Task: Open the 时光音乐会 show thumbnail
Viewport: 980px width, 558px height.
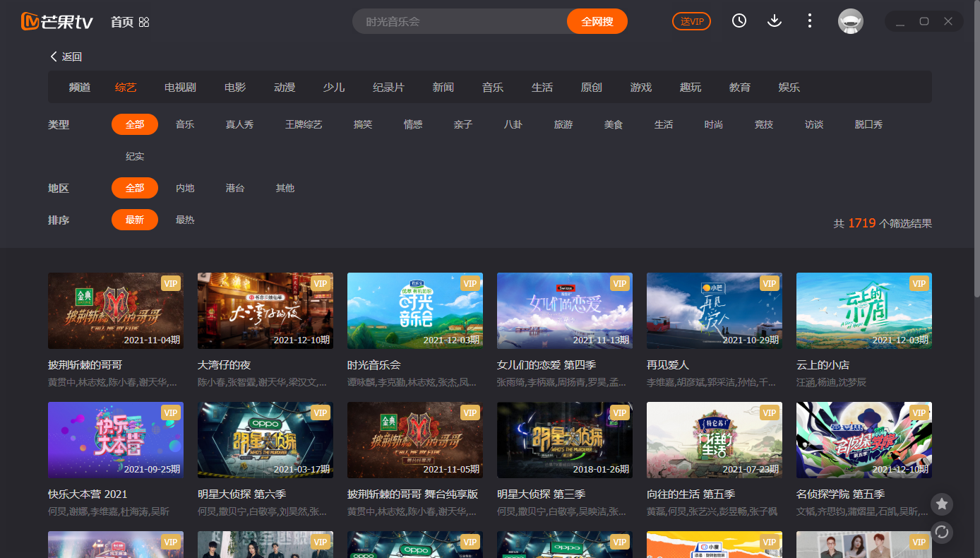Action: point(415,311)
